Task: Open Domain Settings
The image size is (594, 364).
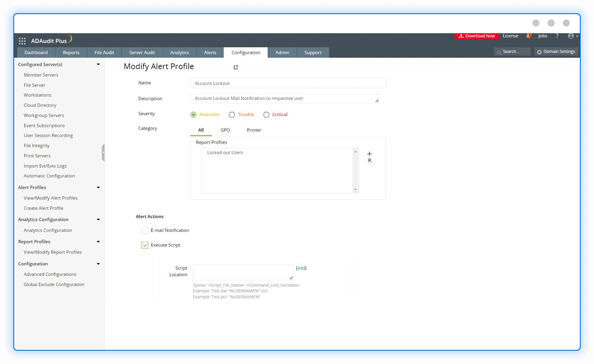Action: 556,52
